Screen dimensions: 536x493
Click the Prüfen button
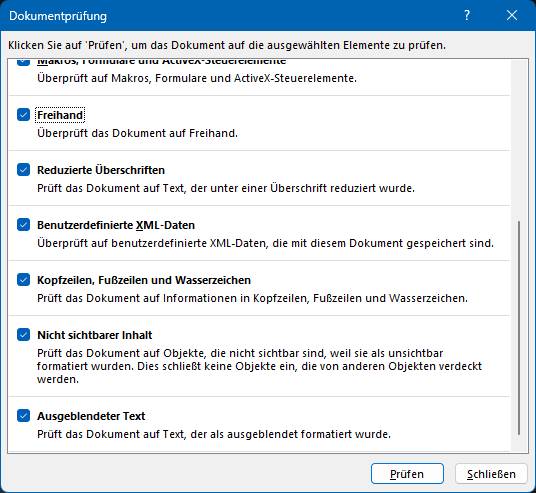(407, 474)
